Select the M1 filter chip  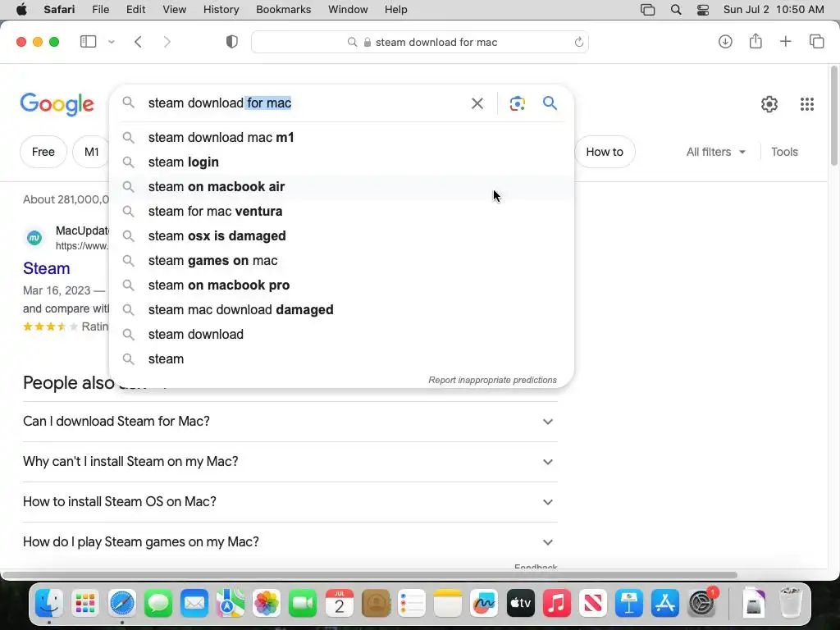pyautogui.click(x=91, y=152)
